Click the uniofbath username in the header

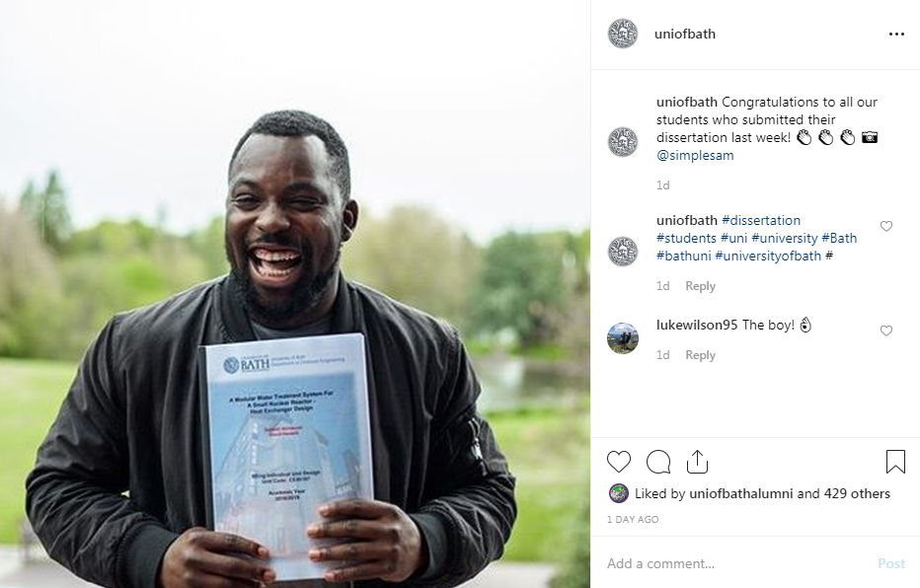click(685, 34)
